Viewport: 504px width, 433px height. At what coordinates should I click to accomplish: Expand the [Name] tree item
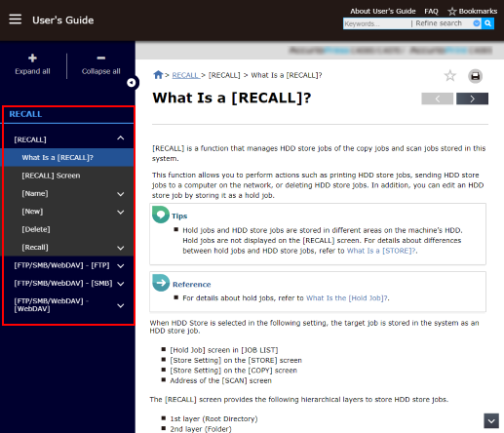[x=121, y=194]
